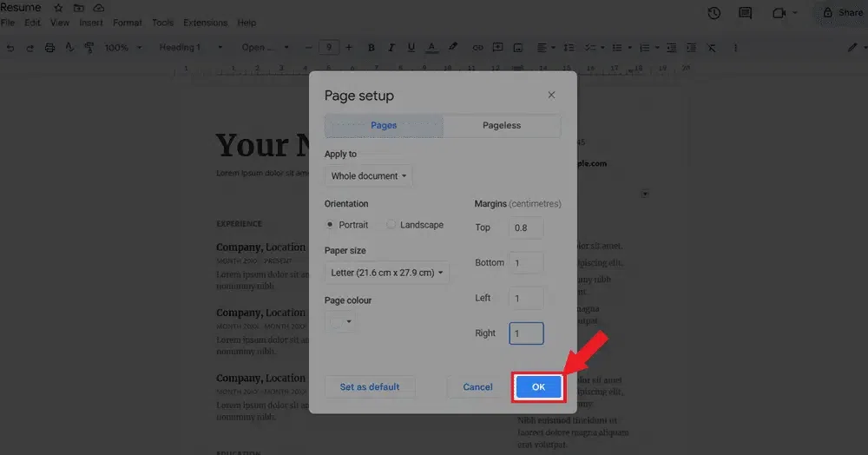Image resolution: width=868 pixels, height=455 pixels.
Task: Switch to the Pages tab
Action: (384, 126)
